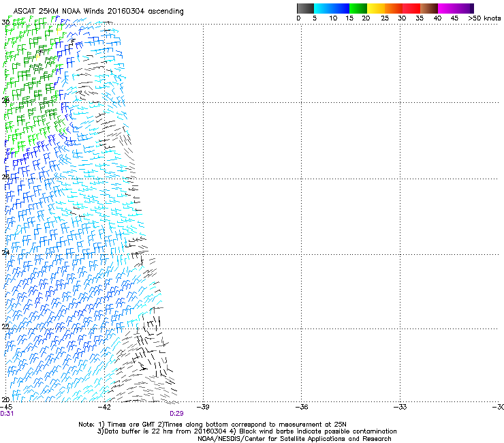
Task: Click the longitude -45 axis label
Action: (6, 407)
